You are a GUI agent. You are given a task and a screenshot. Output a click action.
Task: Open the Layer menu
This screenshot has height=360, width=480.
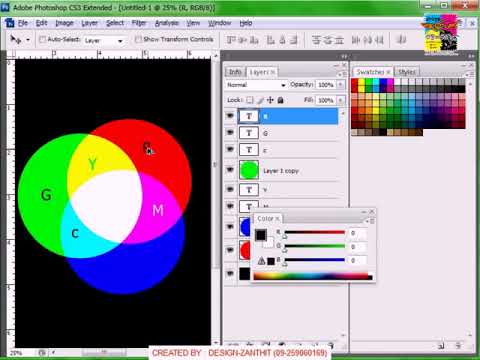[90, 23]
